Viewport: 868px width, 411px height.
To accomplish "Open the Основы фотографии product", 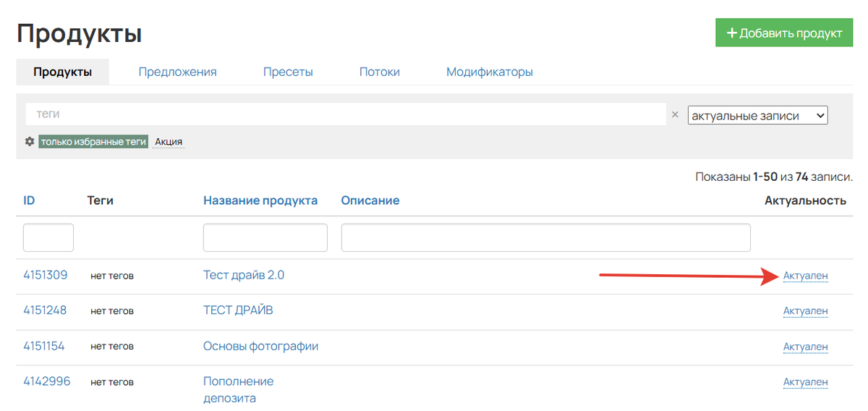I will point(261,346).
